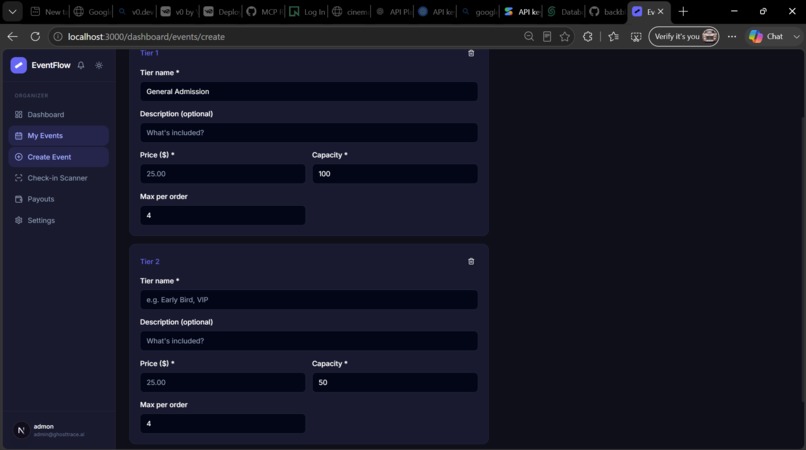Click Tier 2 capacity field showing 50
This screenshot has width=806, height=450.
click(x=395, y=383)
